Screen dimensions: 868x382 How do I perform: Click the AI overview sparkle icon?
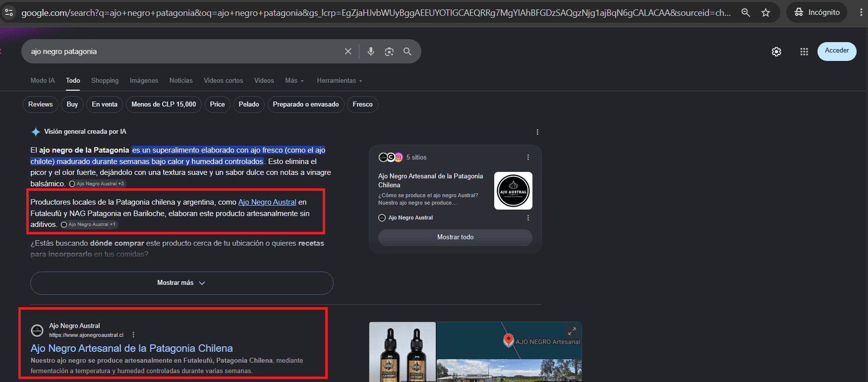[x=36, y=132]
